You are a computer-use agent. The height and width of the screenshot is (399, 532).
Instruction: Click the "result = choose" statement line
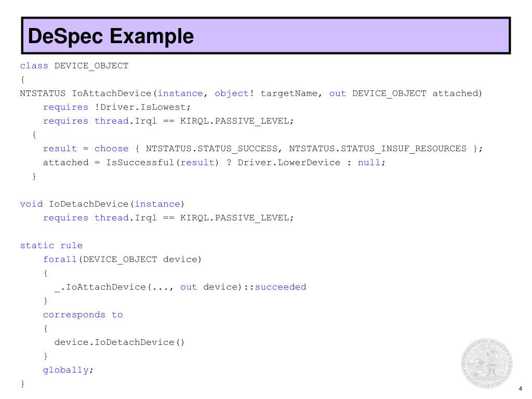click(263, 149)
